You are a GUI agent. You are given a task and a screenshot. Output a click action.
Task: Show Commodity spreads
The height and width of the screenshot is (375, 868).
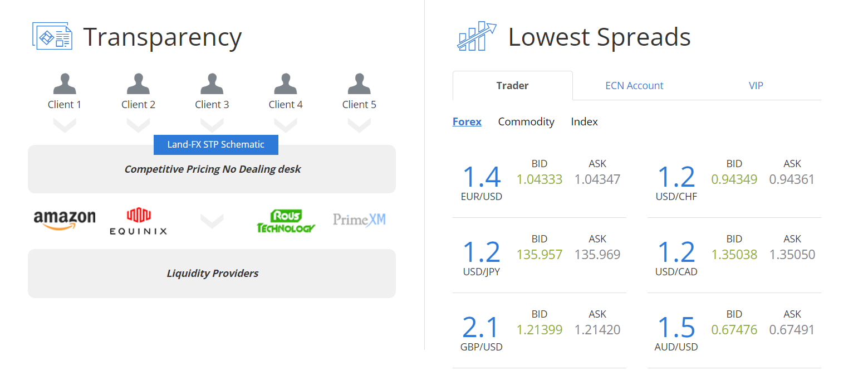coord(526,121)
